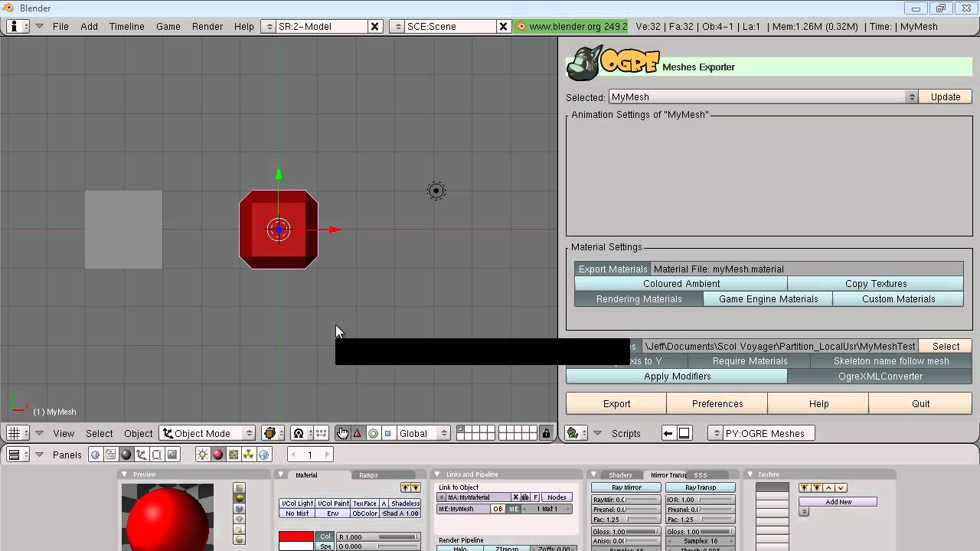The width and height of the screenshot is (980, 551).
Task: Open the World buttons globe icon
Action: click(x=263, y=455)
